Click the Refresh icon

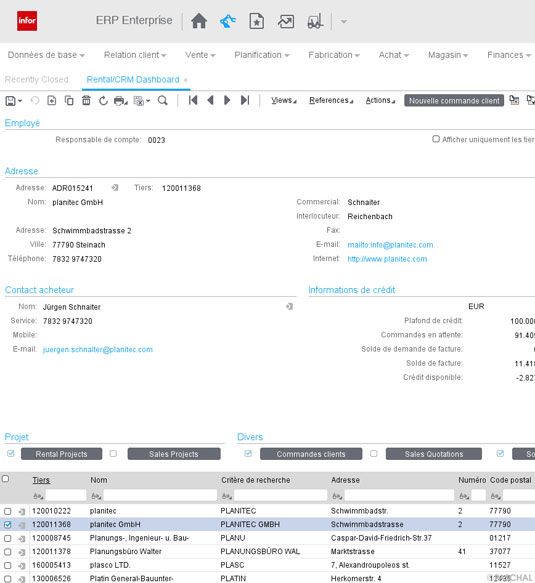[103, 100]
